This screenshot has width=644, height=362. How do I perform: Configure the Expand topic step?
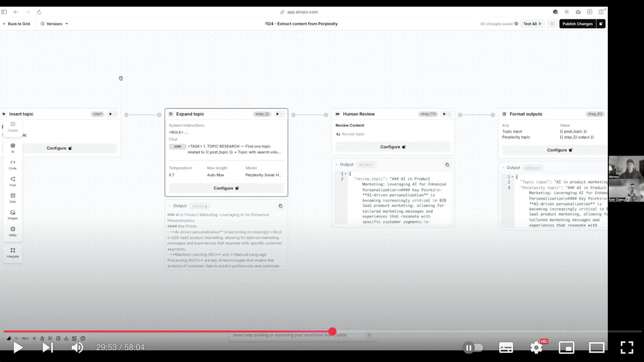click(226, 188)
